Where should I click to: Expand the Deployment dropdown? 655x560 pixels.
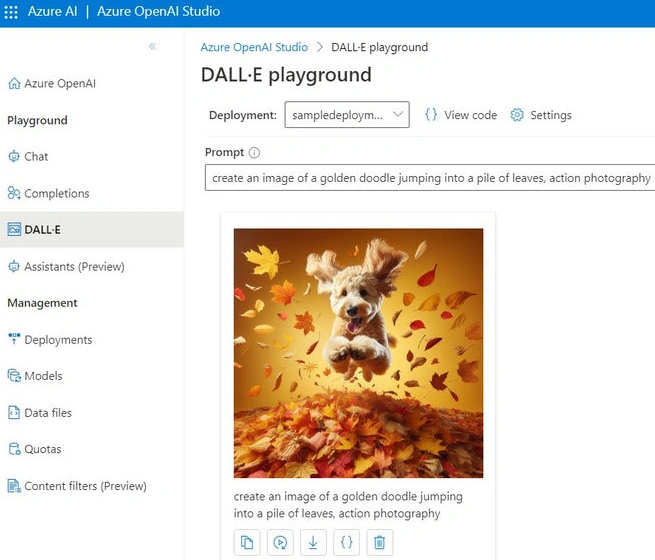(x=347, y=114)
